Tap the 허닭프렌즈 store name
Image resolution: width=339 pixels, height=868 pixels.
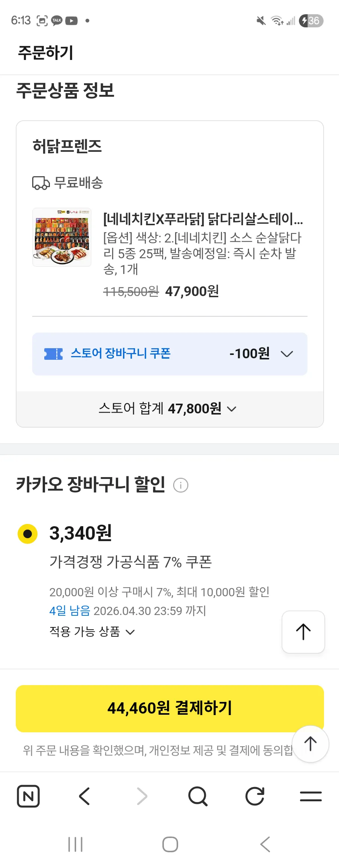pyautogui.click(x=67, y=146)
